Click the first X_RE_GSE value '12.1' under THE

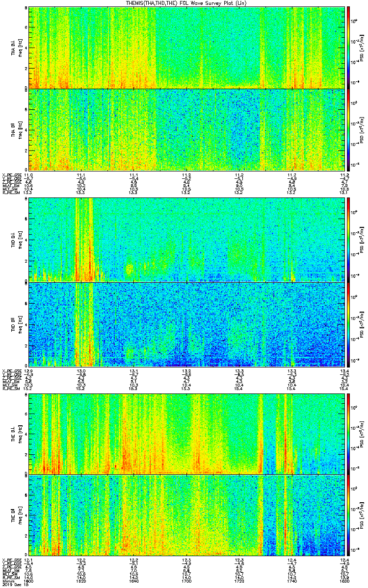28,560
